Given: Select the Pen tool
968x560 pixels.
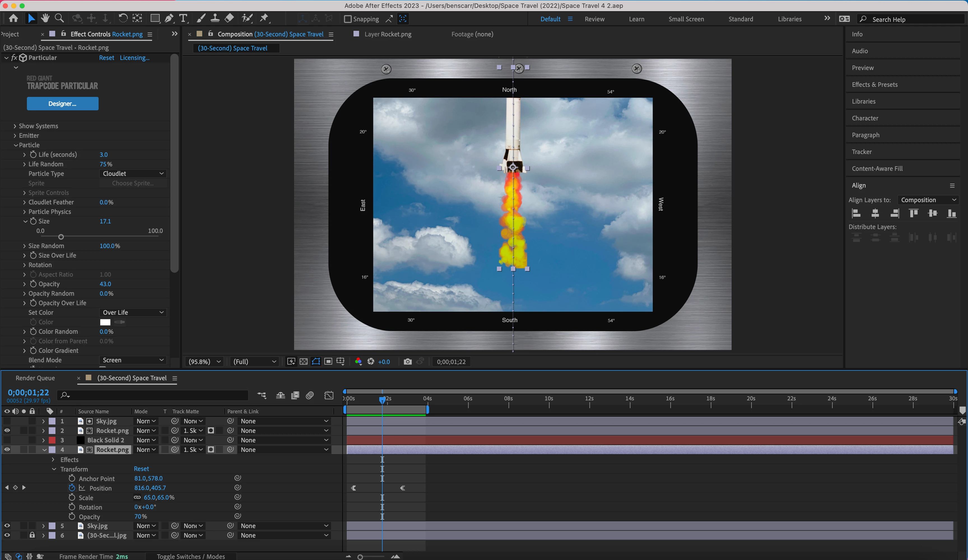Looking at the screenshot, I should point(169,18).
